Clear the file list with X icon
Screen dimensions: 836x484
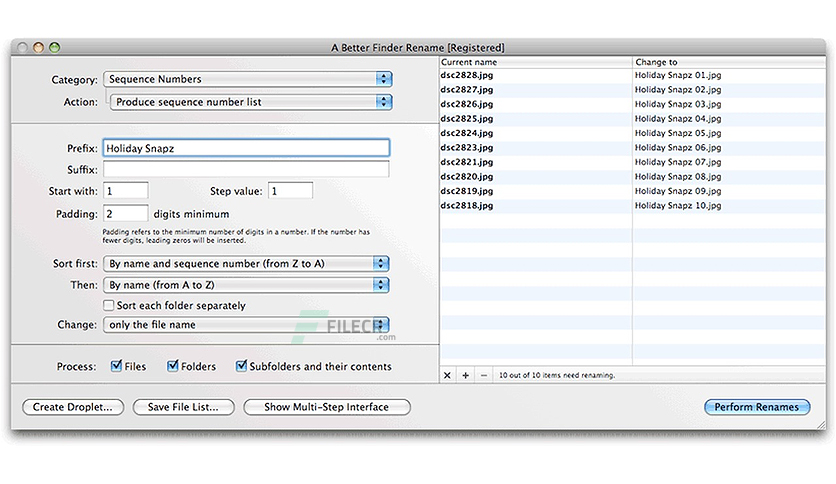pyautogui.click(x=447, y=375)
